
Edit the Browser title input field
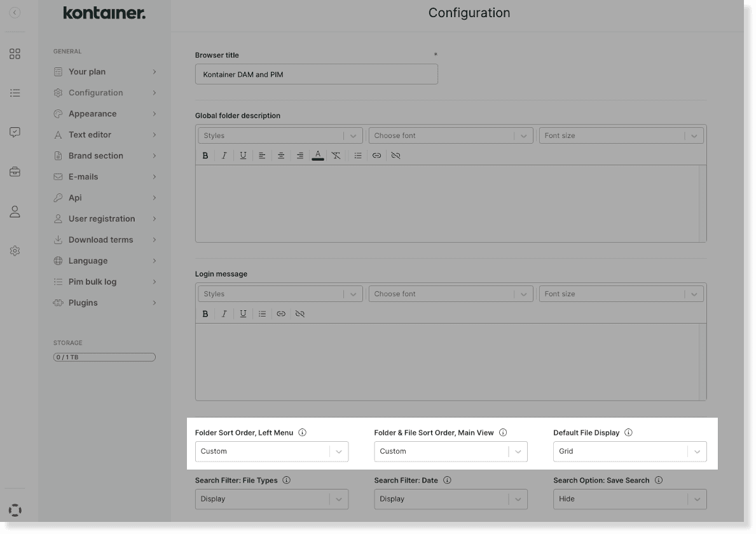point(316,74)
